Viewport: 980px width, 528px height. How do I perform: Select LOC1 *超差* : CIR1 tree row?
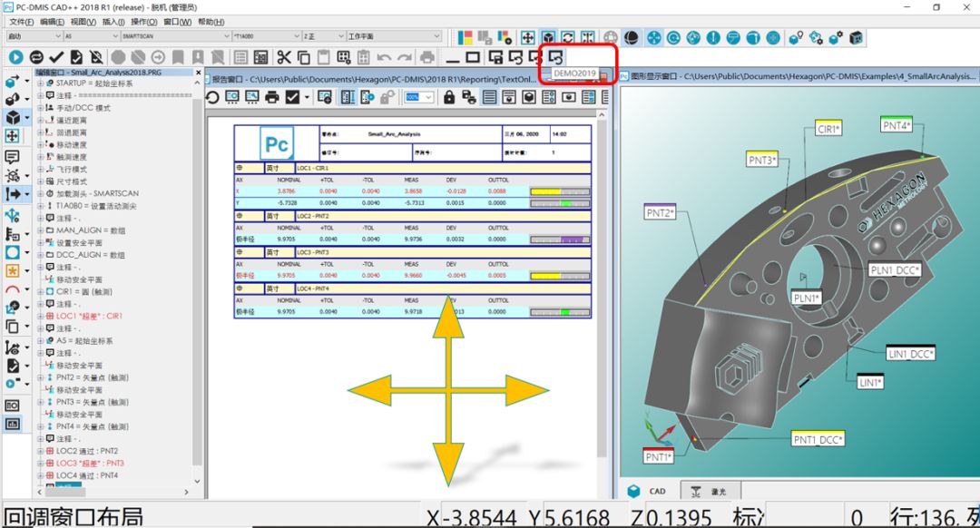point(89,317)
